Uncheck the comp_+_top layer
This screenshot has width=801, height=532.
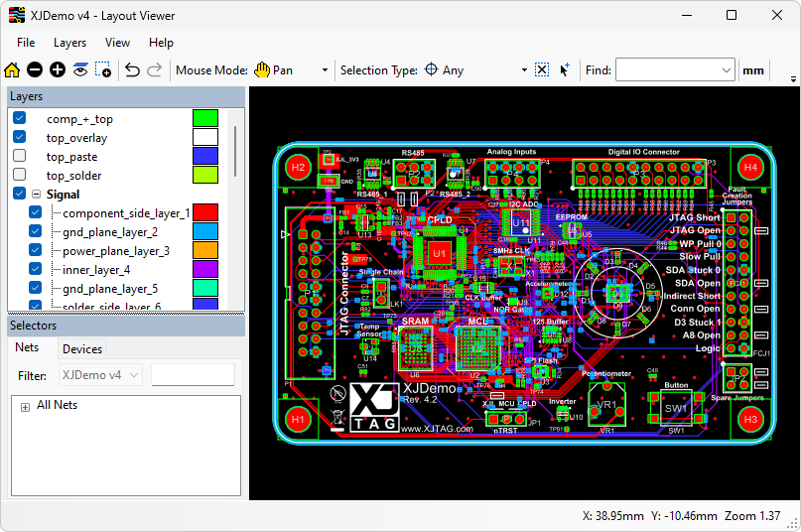point(19,119)
